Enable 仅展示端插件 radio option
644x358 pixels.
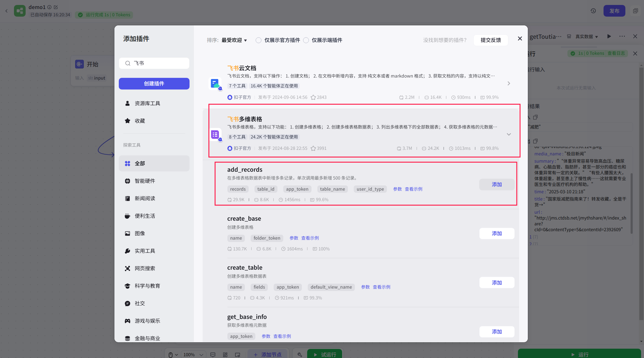[306, 40]
